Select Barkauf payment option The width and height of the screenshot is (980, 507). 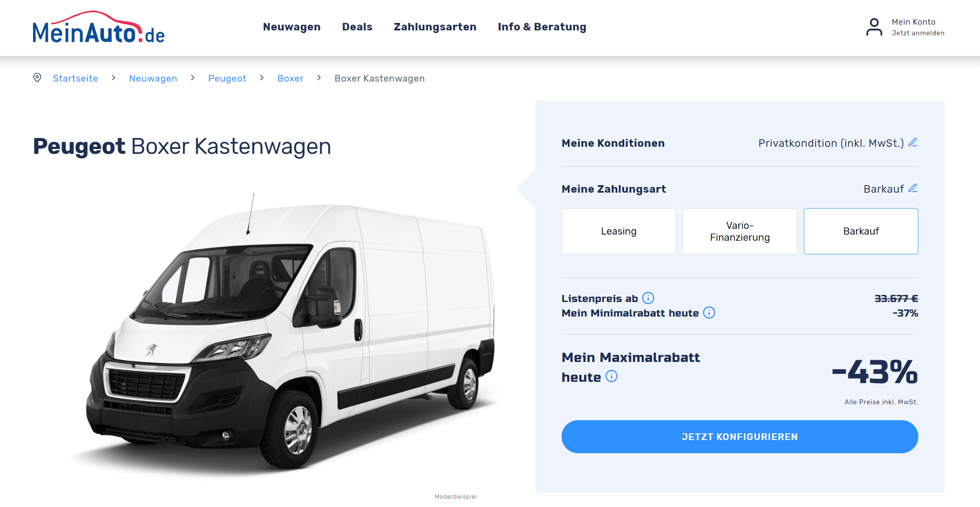coord(861,231)
